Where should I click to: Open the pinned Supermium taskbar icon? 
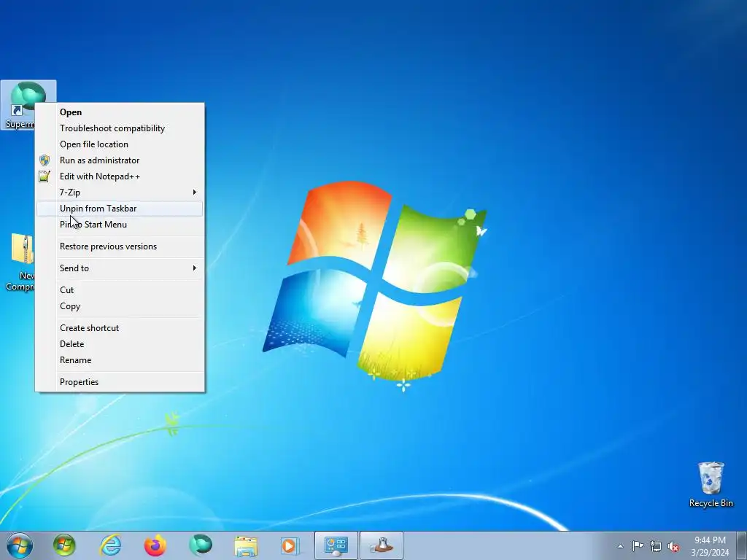[x=201, y=545]
